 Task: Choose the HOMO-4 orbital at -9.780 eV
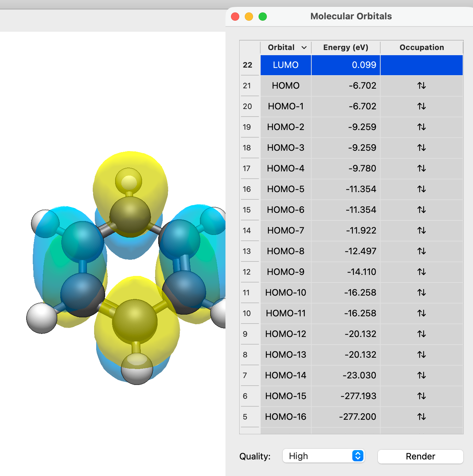[285, 168]
